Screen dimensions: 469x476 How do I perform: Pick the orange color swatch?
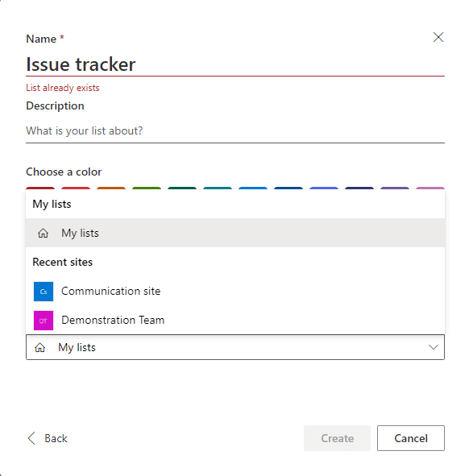point(111,188)
